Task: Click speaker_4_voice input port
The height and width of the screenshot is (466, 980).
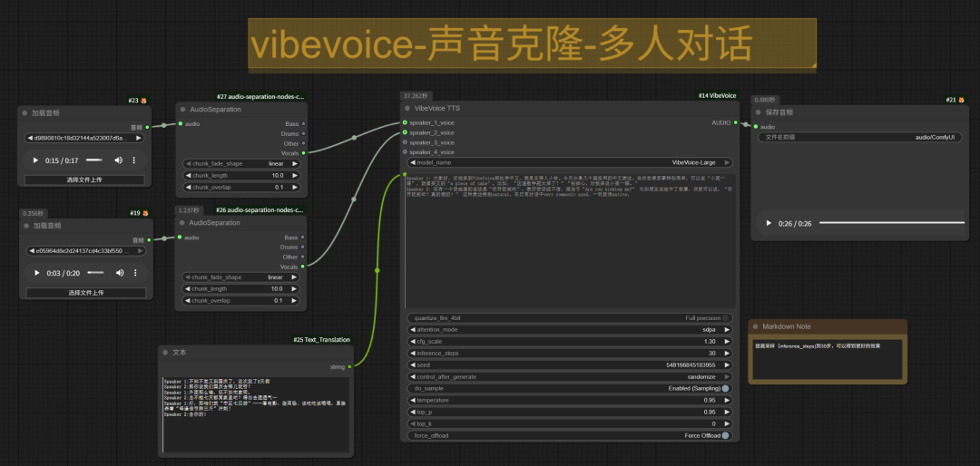Action: tap(405, 151)
